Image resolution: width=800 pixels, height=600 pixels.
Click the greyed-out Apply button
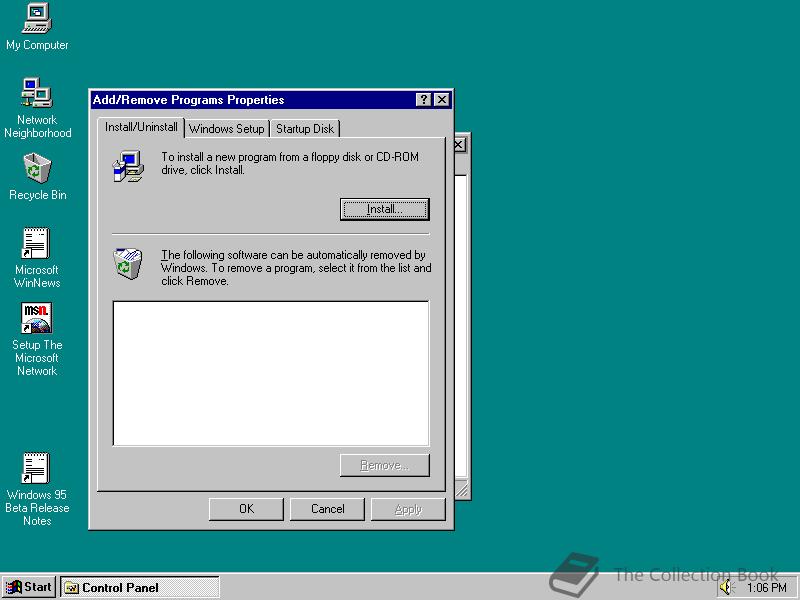coord(408,509)
